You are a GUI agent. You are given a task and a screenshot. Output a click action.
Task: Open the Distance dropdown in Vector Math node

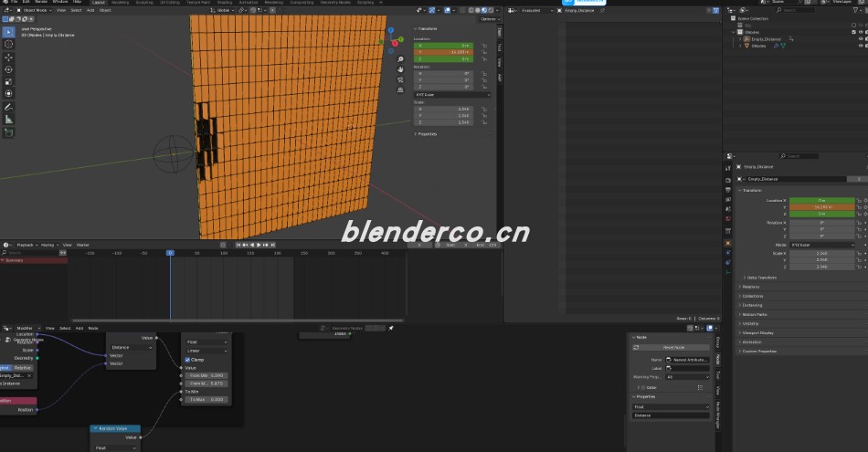[x=132, y=347]
